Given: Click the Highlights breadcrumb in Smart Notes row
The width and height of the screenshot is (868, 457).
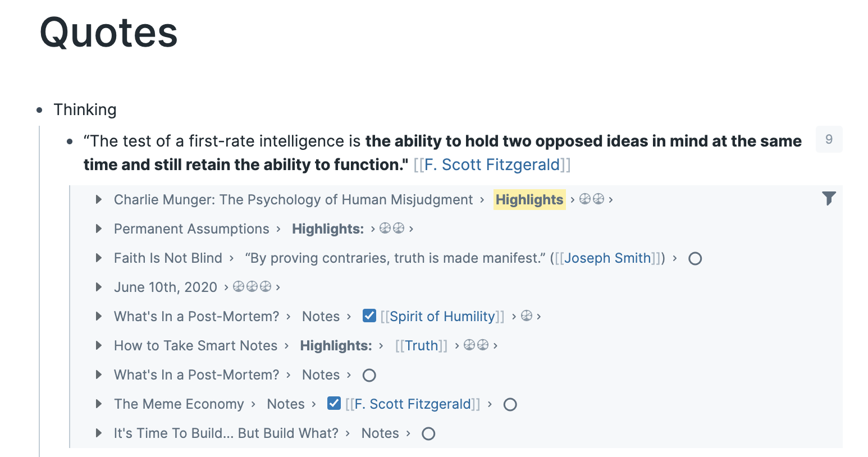Looking at the screenshot, I should click(x=336, y=346).
